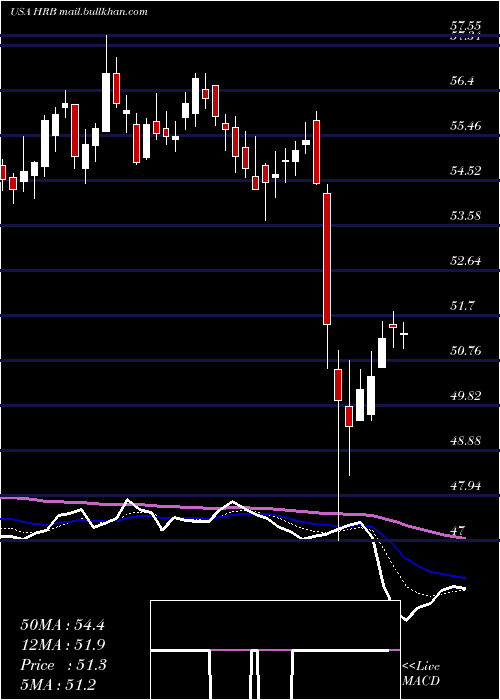Click the 'USA HRB mail.bullkhan.com' header text
This screenshot has width=500, height=700.
79,12
